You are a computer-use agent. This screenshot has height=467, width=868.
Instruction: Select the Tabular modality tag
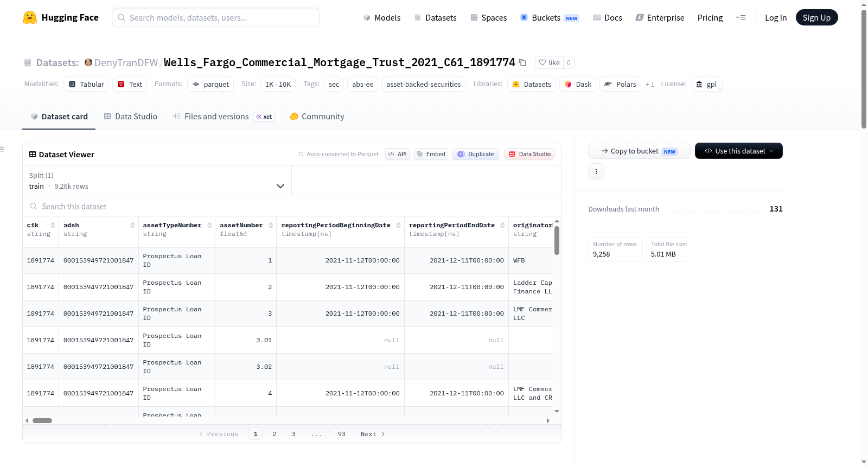(86, 84)
